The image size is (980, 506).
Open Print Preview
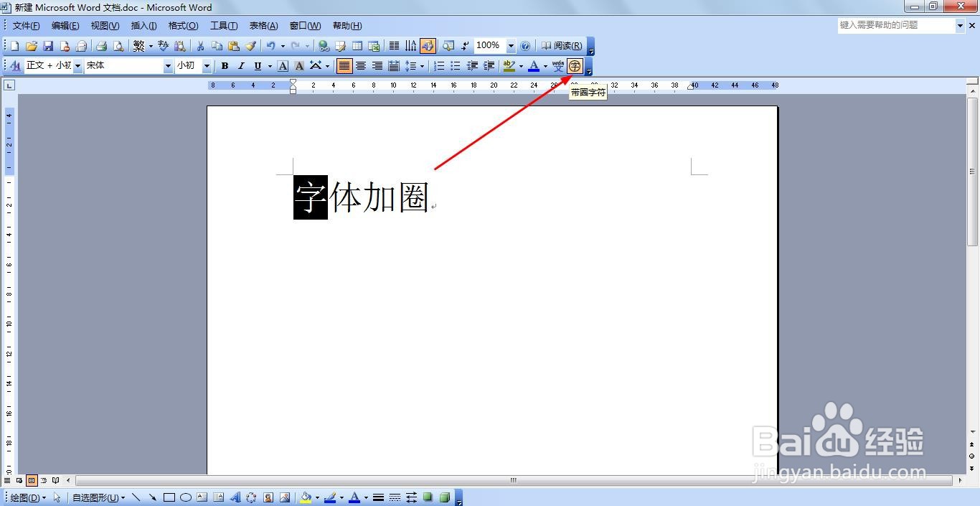pos(118,45)
